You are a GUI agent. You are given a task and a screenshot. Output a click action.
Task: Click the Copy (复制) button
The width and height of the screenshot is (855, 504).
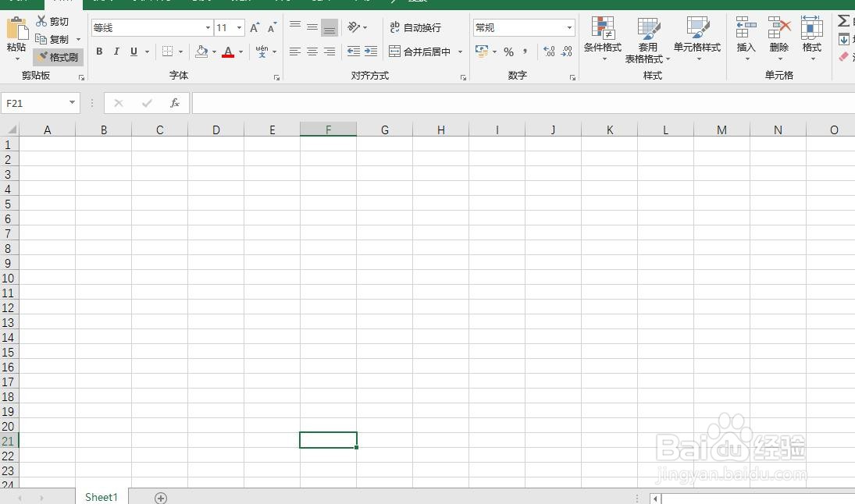tap(52, 39)
